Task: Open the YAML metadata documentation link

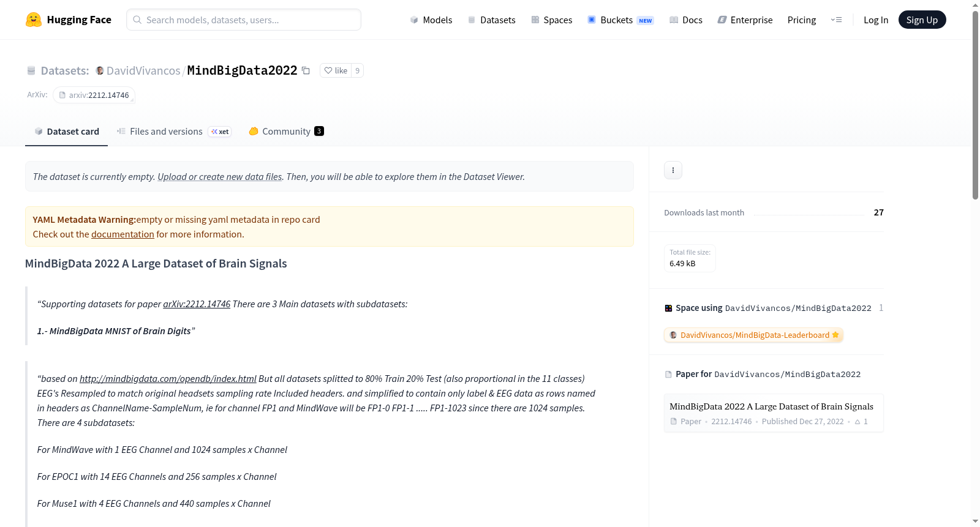Action: coord(123,234)
